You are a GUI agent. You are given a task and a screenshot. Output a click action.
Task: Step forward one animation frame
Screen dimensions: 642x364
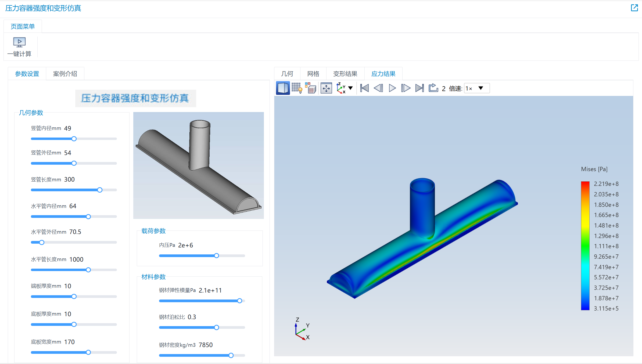[x=406, y=88]
